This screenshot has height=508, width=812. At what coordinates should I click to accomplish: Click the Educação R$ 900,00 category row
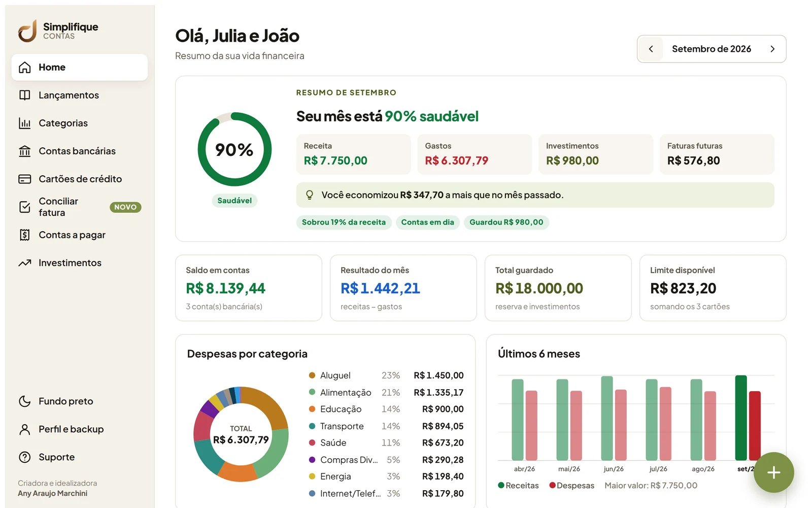pos(386,409)
